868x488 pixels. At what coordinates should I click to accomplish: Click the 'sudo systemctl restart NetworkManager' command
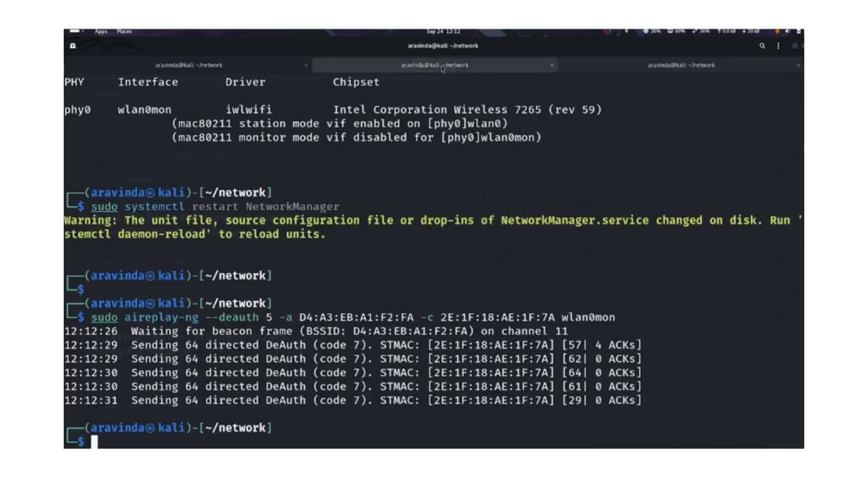215,207
